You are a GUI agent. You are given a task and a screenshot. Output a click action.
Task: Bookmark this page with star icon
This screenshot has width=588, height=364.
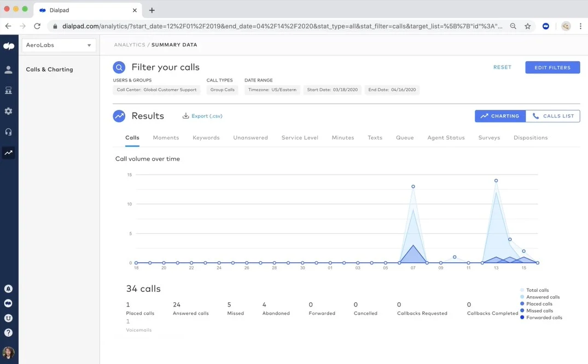[528, 26]
